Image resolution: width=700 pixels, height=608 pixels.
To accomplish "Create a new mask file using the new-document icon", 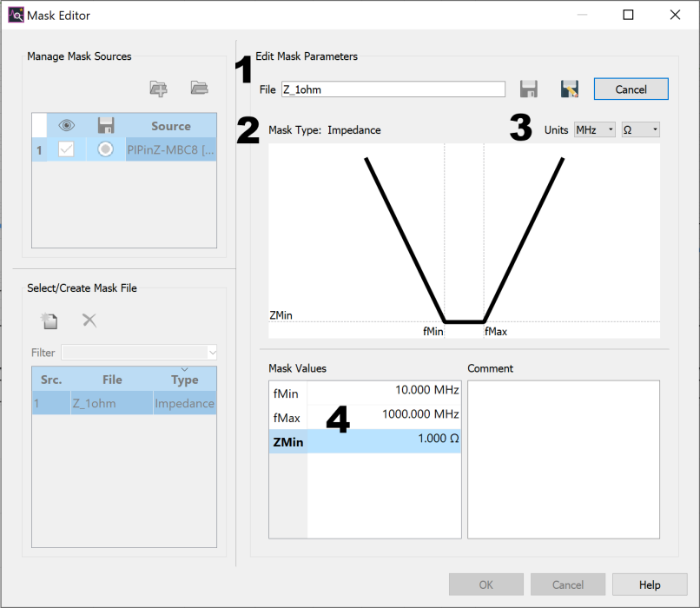I will coord(50,320).
